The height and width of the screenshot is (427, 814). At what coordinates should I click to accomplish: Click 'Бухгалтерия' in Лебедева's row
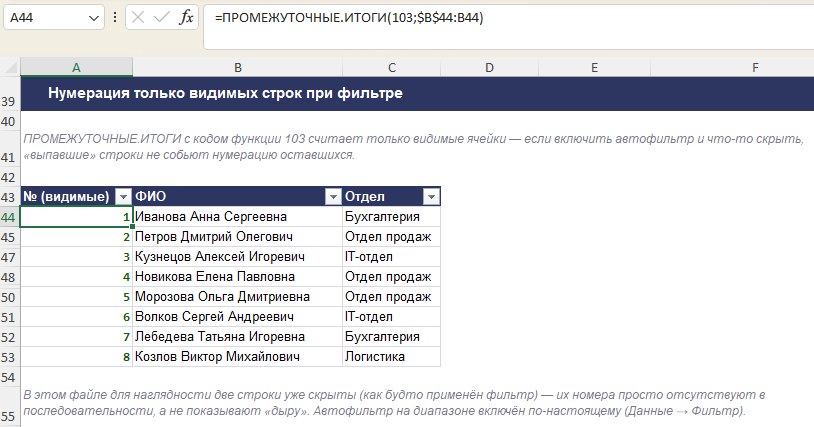click(391, 337)
